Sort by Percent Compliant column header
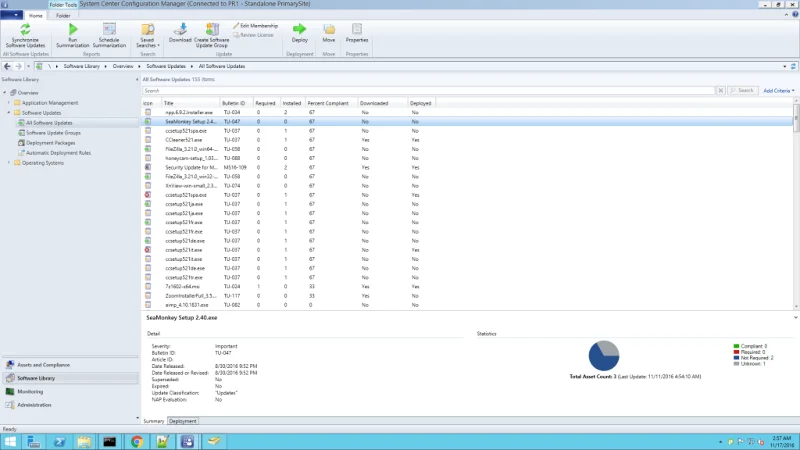 click(x=331, y=103)
